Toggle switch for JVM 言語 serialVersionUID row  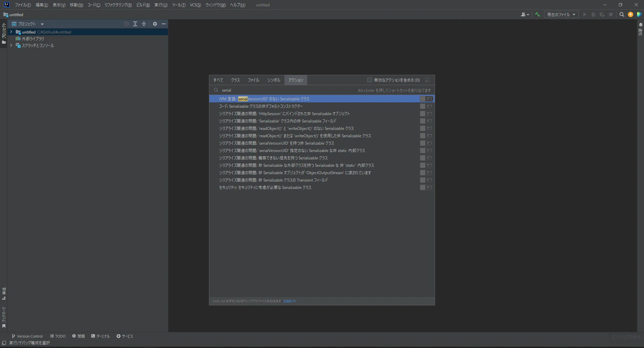[x=426, y=99]
